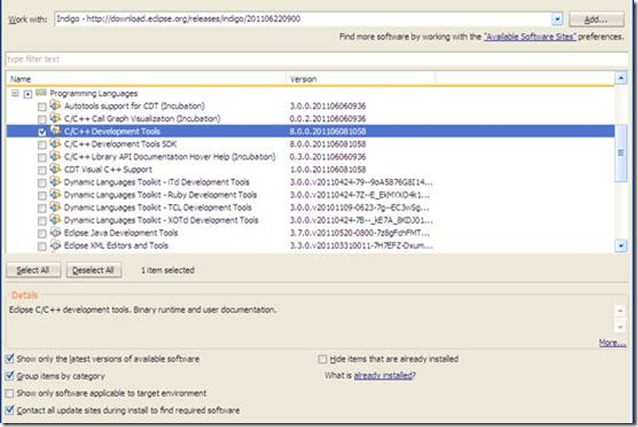Check the iTcl Development Tools checkbox
The image size is (638, 427).
(x=42, y=183)
